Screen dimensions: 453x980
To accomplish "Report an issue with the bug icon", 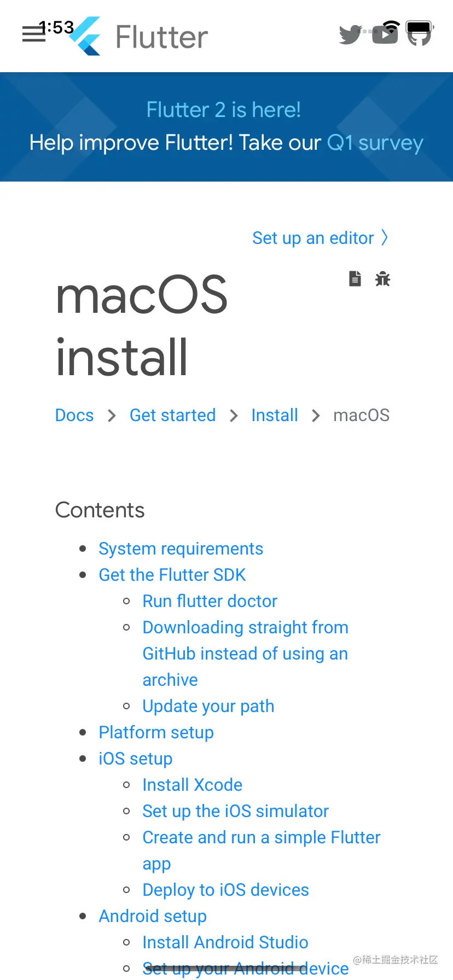I will [382, 278].
